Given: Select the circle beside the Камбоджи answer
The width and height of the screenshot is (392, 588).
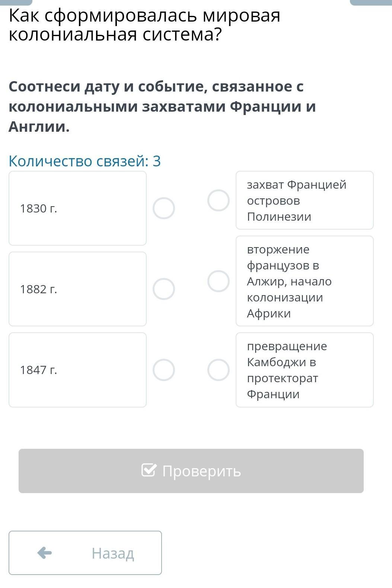Looking at the screenshot, I should tap(219, 370).
